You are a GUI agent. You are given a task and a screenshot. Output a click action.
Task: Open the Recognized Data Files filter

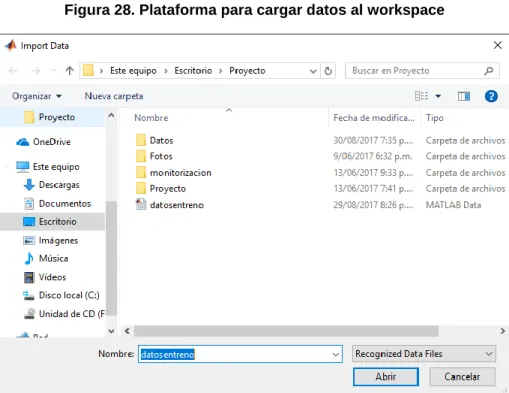pyautogui.click(x=424, y=354)
